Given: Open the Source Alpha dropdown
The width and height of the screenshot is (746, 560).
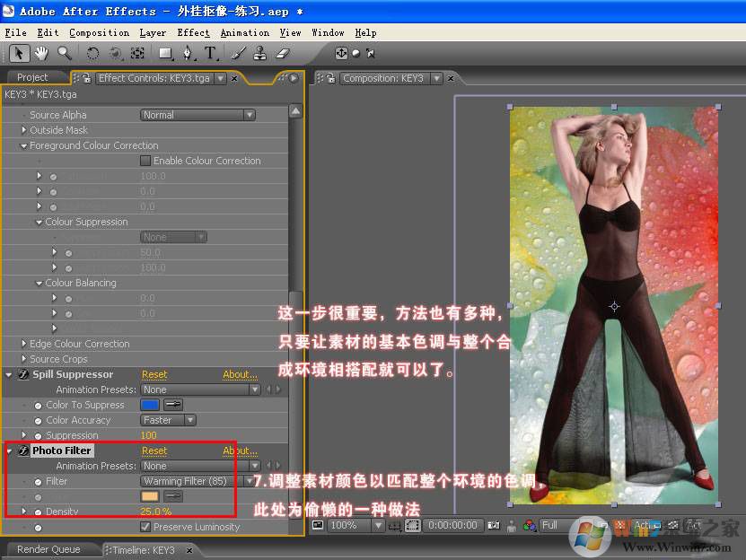Looking at the screenshot, I should coord(198,115).
